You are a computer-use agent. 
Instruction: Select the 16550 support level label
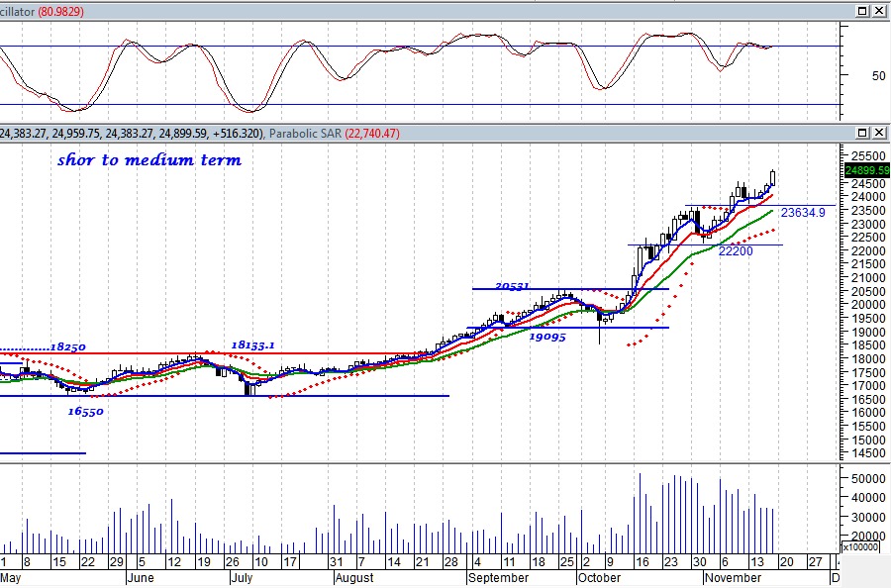click(x=86, y=411)
